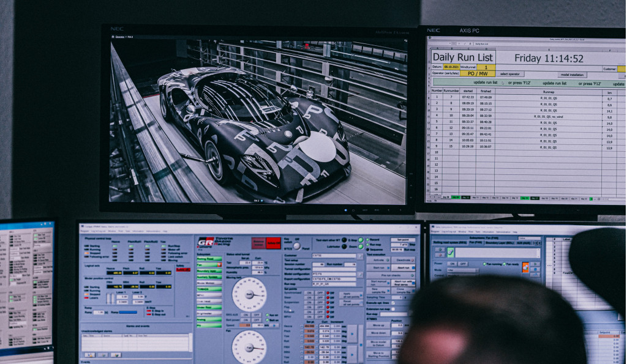Switch to the active white day sheet tab
The width and height of the screenshot is (627, 364).
click(446, 198)
